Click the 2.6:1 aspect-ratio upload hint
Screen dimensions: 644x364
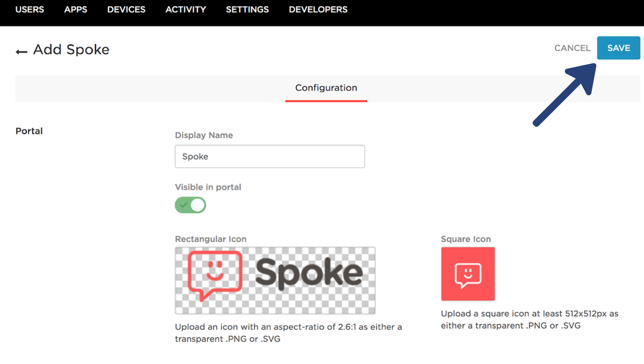coord(288,333)
